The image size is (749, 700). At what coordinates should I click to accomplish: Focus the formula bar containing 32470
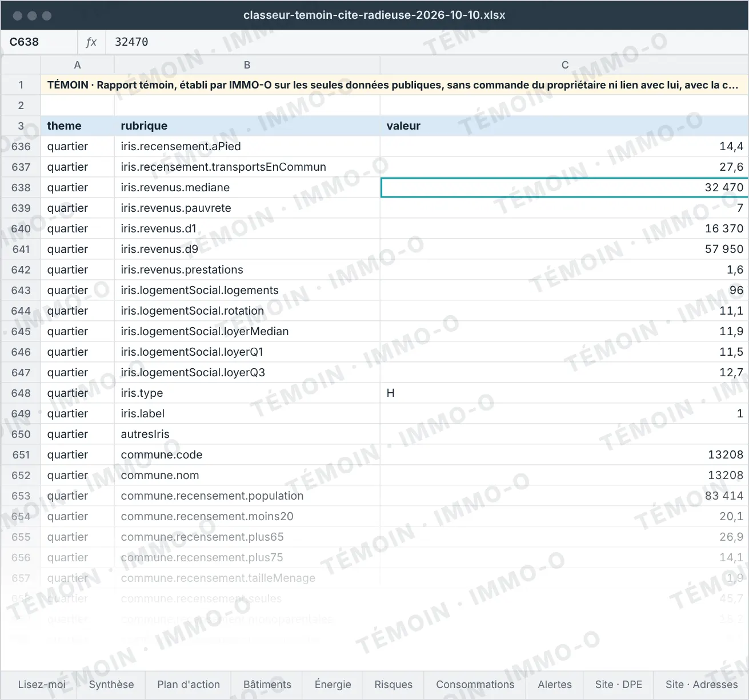pyautogui.click(x=428, y=42)
